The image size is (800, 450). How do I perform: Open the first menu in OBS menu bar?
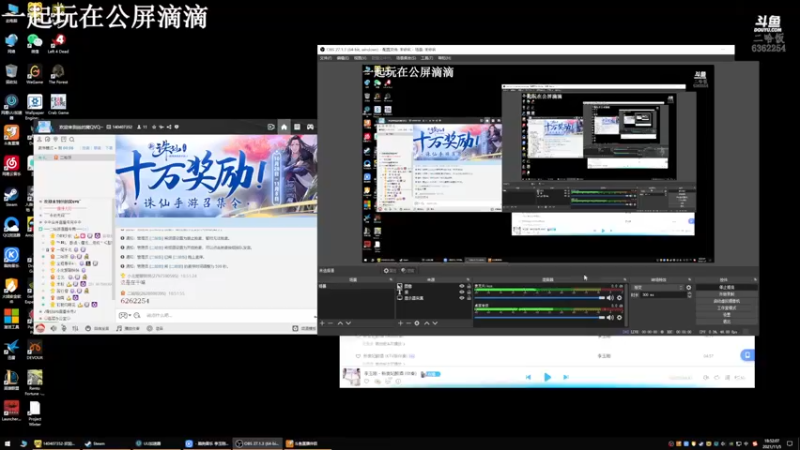[x=326, y=58]
